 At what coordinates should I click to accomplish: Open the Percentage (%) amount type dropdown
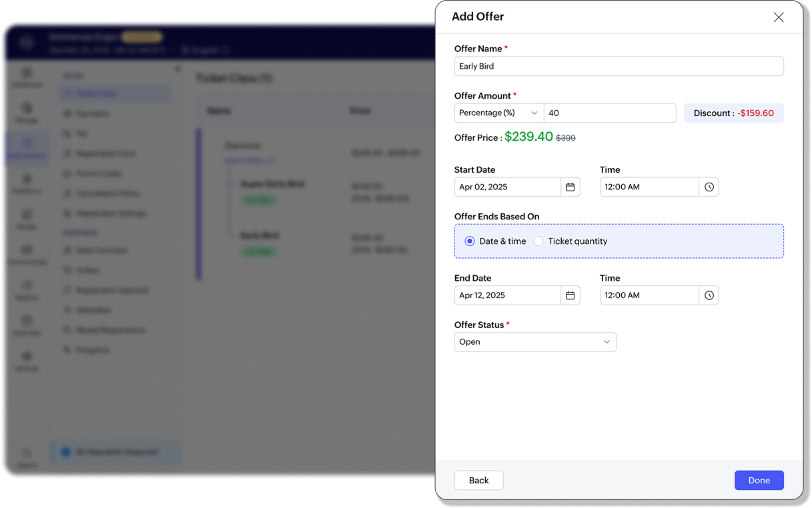pyautogui.click(x=499, y=113)
